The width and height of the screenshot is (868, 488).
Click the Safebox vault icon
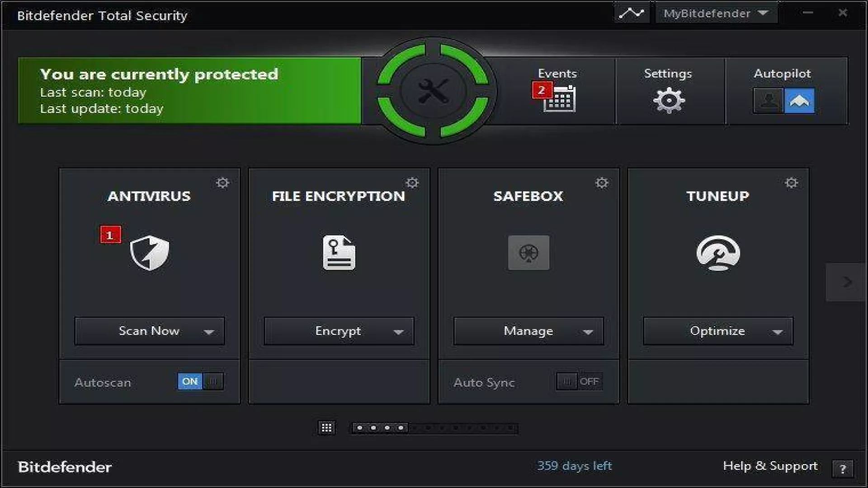click(528, 253)
